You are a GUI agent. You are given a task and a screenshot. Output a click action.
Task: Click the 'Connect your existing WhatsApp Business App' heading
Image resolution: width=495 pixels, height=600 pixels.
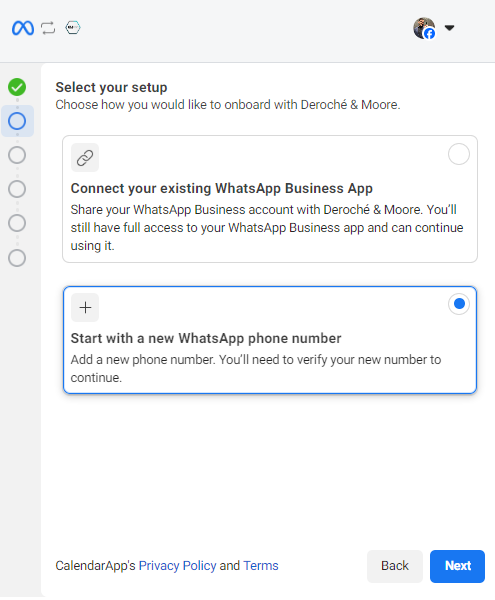click(221, 189)
